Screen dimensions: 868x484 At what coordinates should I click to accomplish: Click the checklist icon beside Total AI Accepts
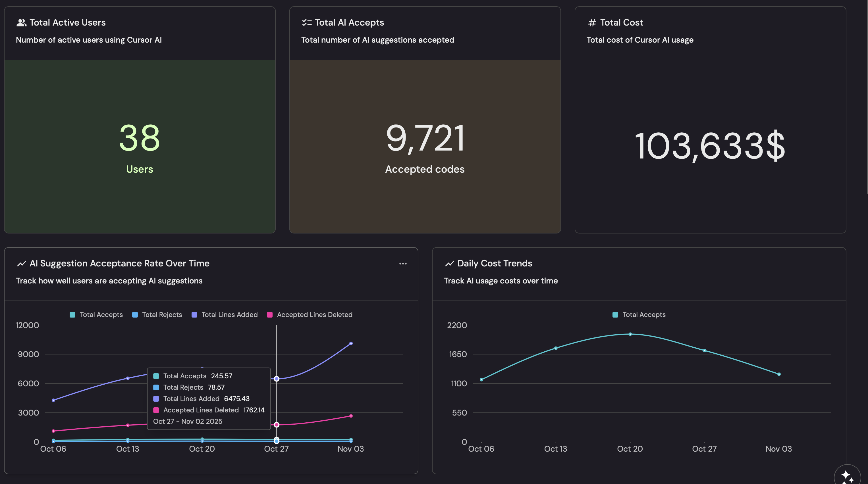click(x=307, y=22)
